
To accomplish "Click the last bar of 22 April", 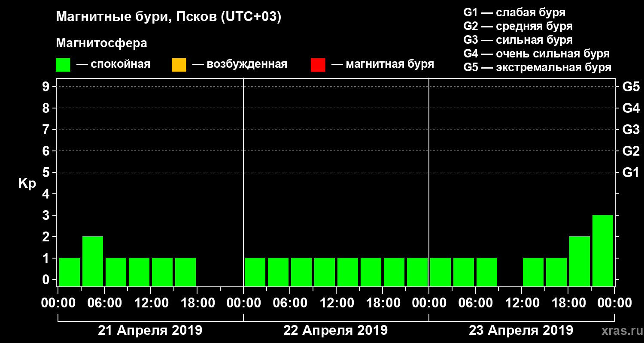I will (417, 272).
